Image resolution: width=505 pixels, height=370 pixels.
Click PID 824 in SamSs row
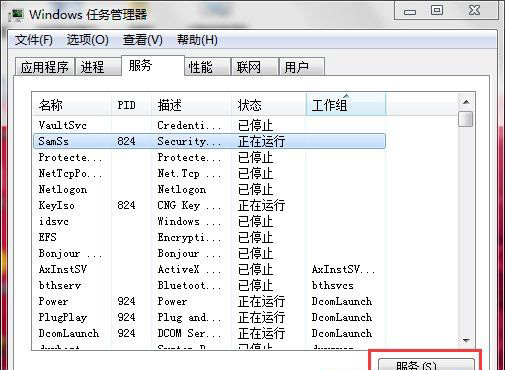tap(126, 141)
